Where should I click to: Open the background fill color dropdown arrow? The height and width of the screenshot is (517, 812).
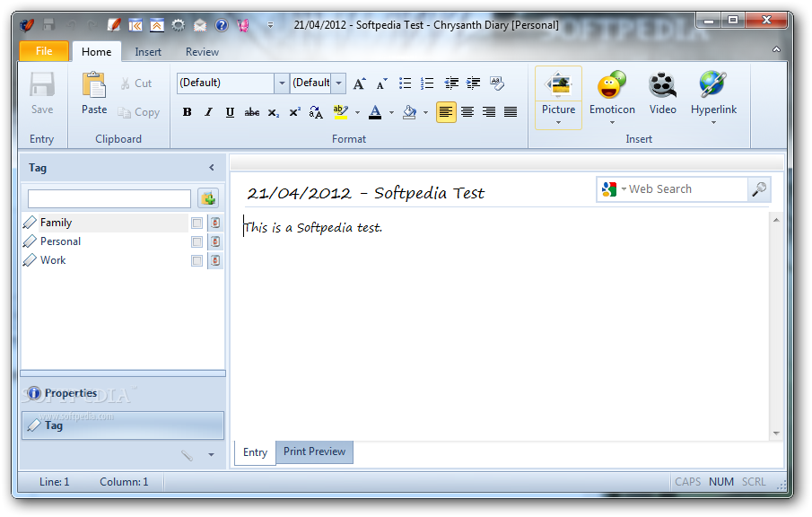425,112
